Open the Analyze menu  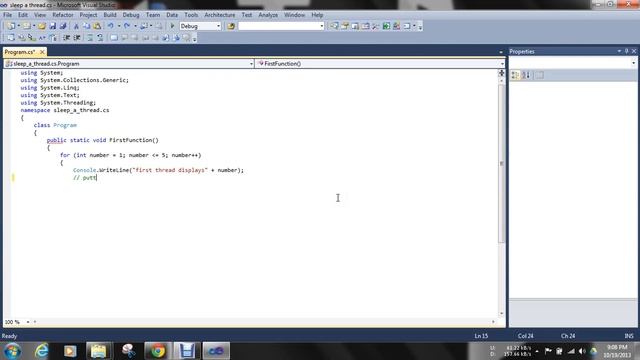pyautogui.click(x=268, y=15)
